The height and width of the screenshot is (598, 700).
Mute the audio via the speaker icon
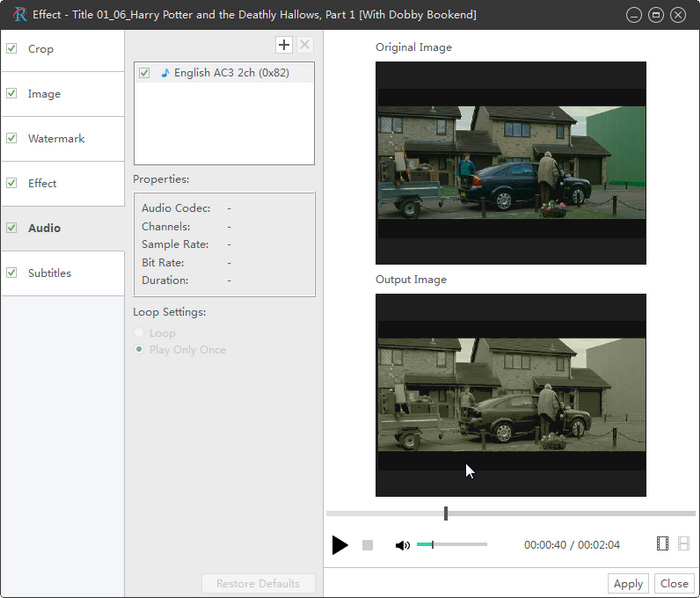tap(402, 545)
